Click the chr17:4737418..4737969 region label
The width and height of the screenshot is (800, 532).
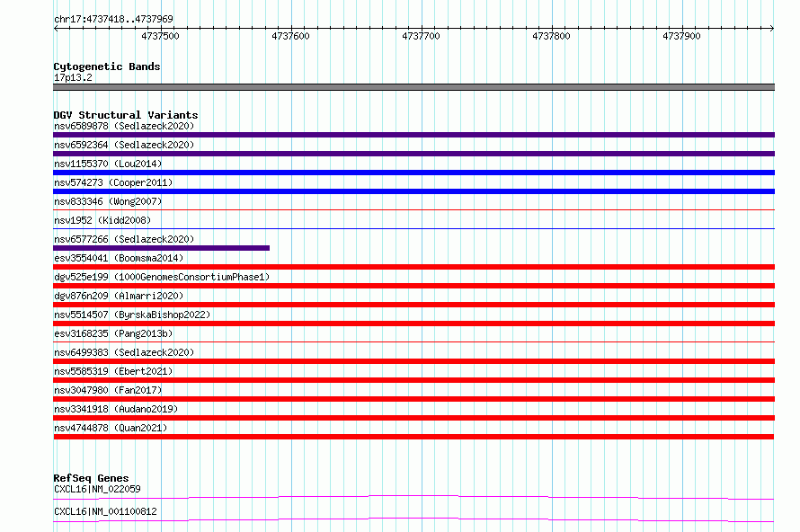pyautogui.click(x=113, y=19)
